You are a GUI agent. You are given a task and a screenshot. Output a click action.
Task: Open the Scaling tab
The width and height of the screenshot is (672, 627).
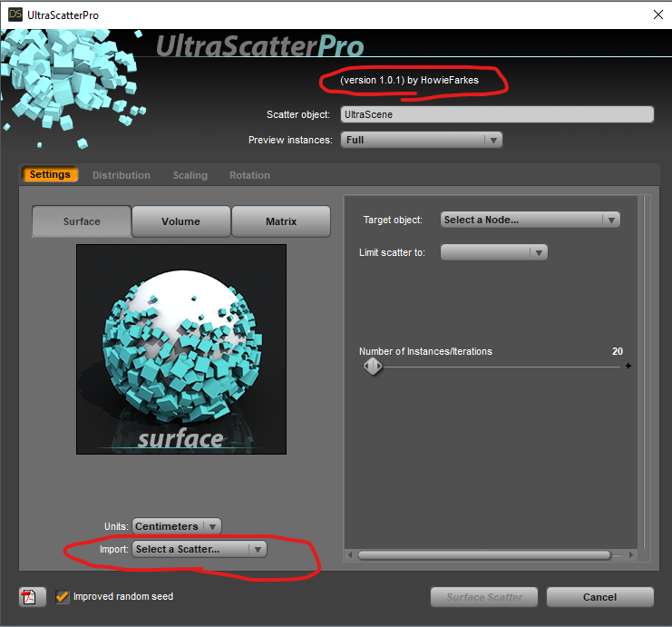(x=190, y=175)
